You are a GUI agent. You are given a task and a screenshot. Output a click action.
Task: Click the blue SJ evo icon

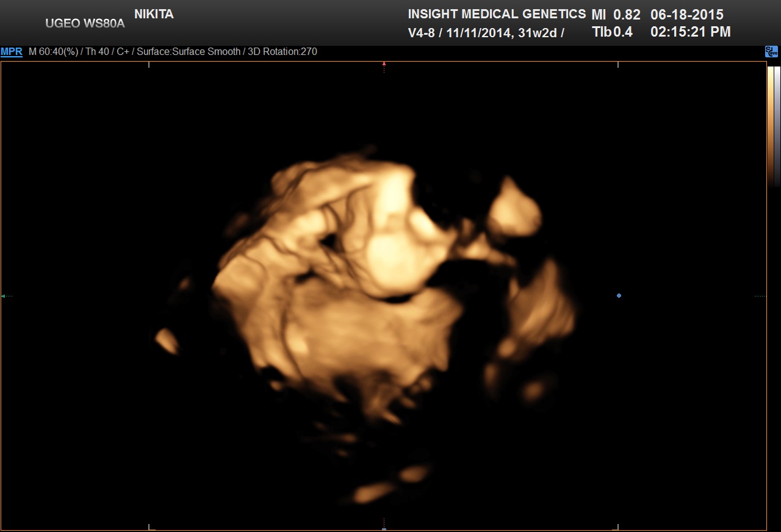tap(771, 52)
